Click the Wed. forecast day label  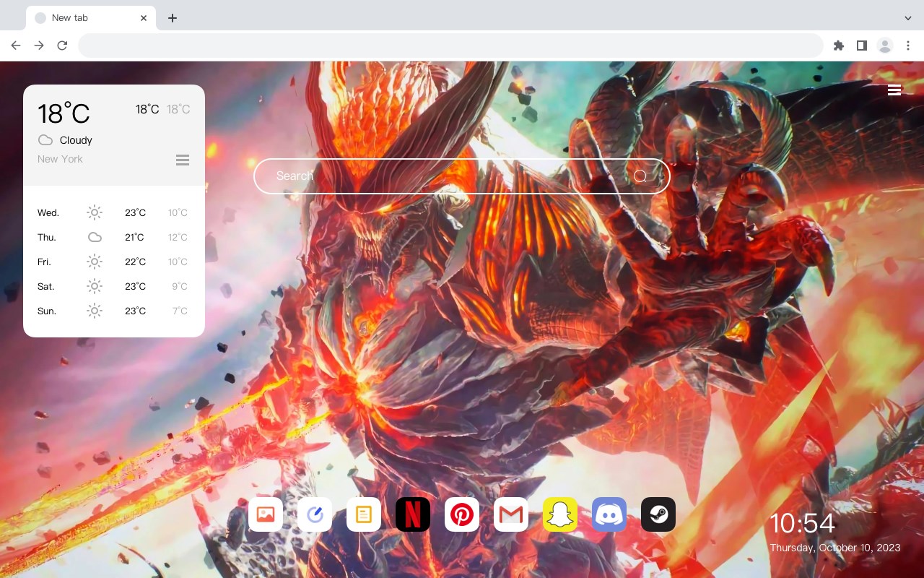point(48,212)
